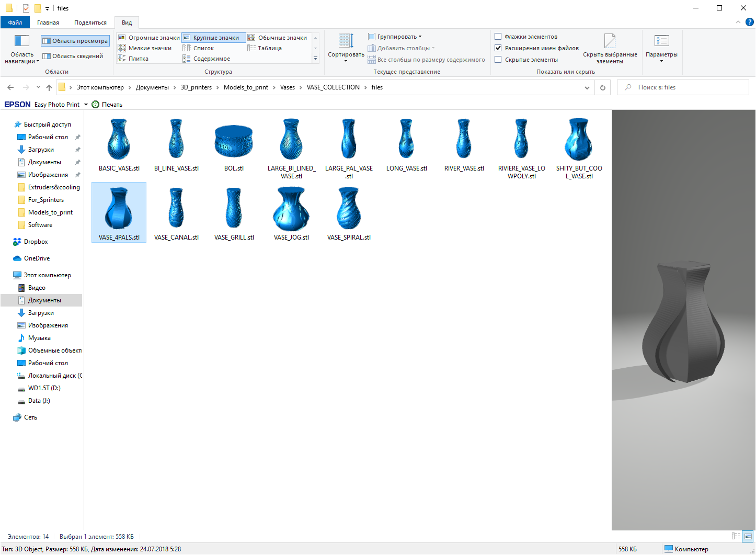The image size is (756, 555).
Task: Switch to the Главная ribbon tab
Action: [x=48, y=22]
